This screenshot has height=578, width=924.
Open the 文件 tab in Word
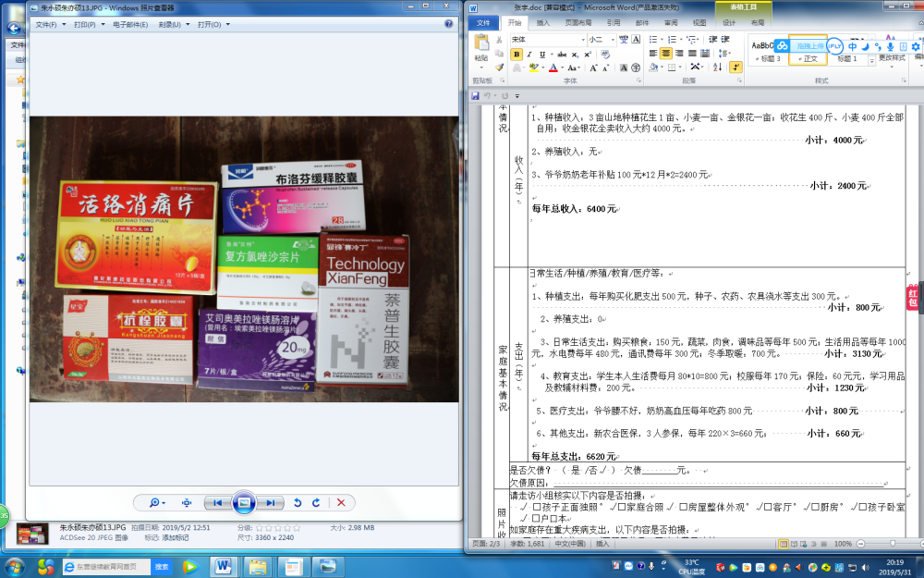pos(483,22)
